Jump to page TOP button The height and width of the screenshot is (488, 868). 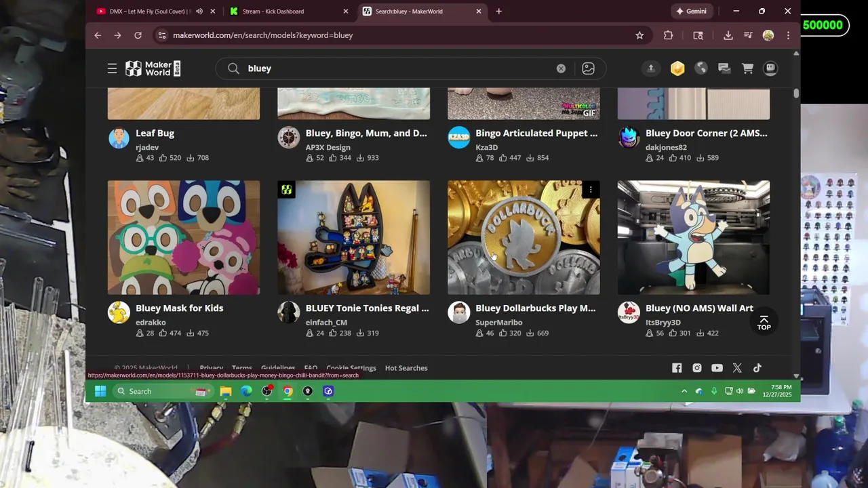(764, 323)
